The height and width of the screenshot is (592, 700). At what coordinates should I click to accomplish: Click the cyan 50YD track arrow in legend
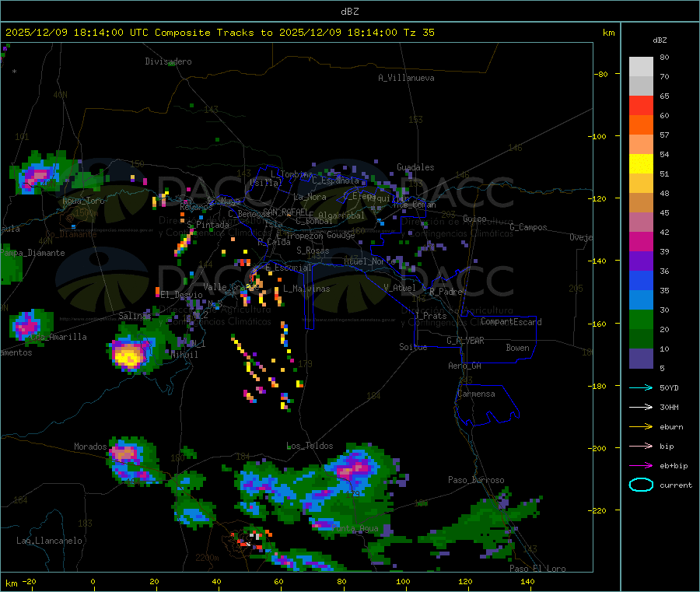641,387
